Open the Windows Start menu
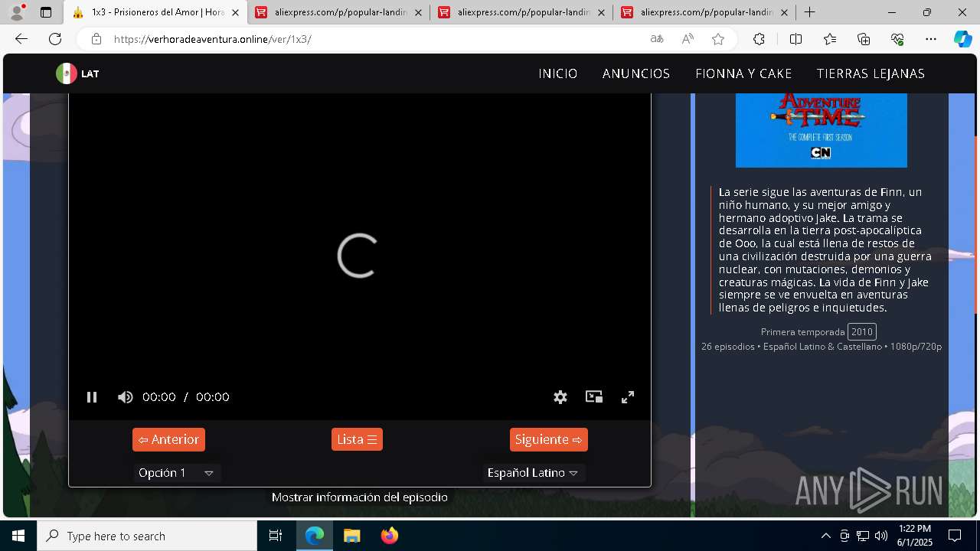 [18, 536]
